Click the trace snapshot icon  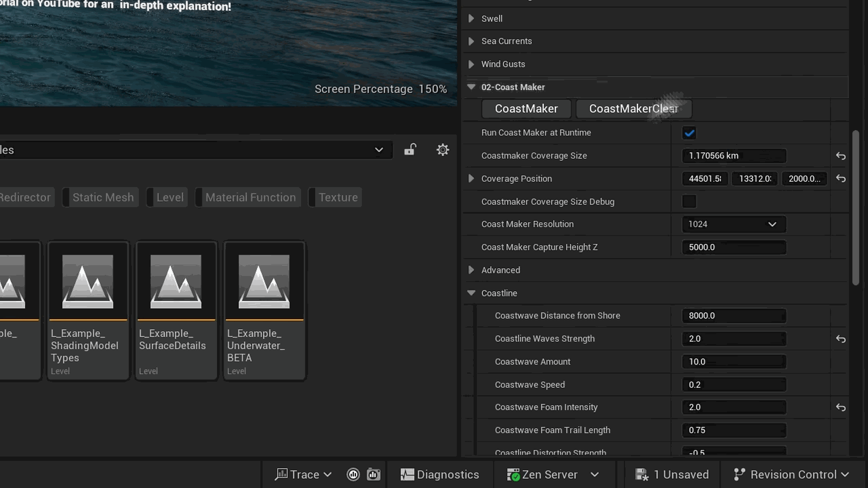[374, 474]
